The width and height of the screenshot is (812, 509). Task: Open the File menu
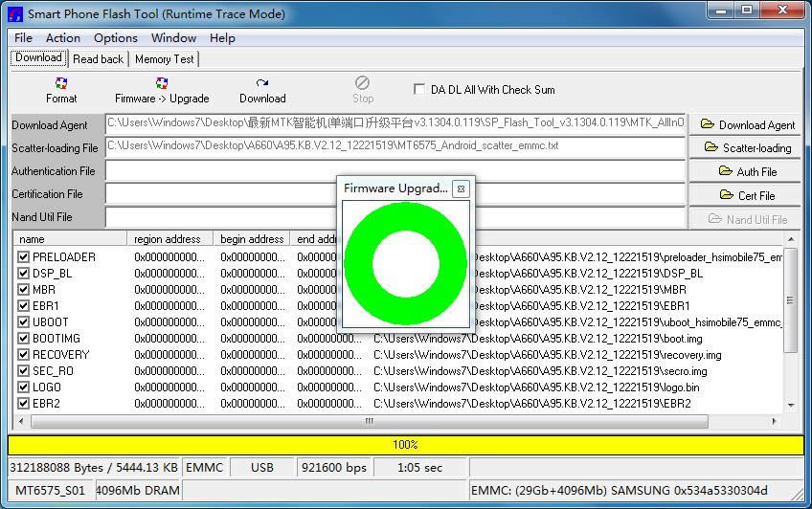(24, 38)
